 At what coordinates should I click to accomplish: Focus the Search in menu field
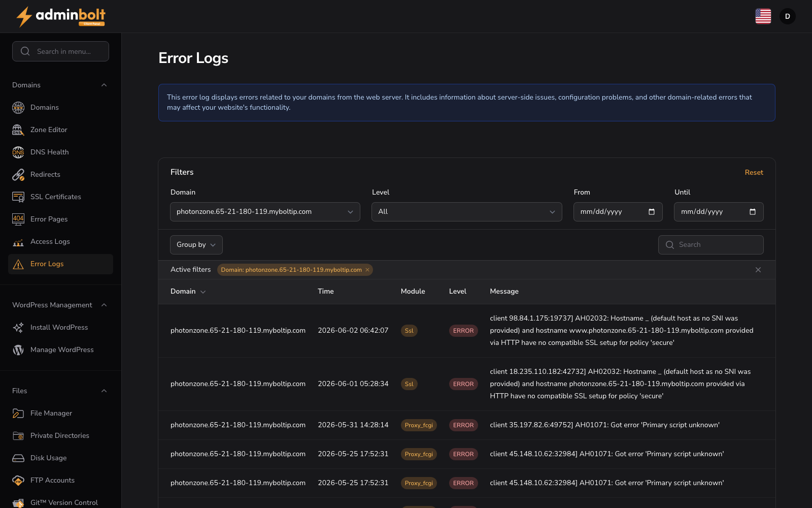60,51
